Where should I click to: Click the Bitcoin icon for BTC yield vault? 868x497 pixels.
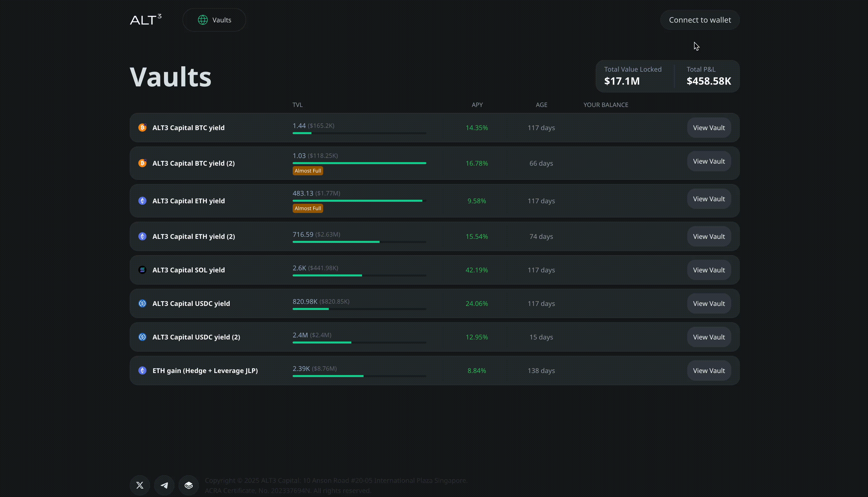pos(142,128)
